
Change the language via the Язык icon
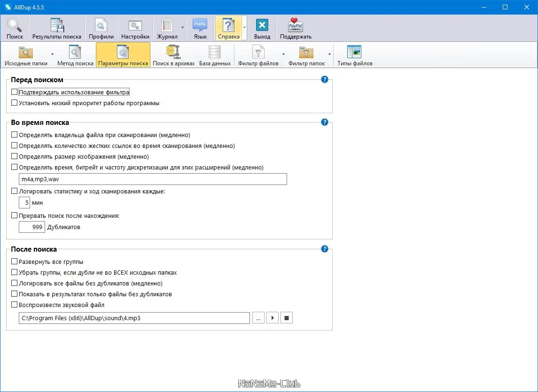[200, 28]
